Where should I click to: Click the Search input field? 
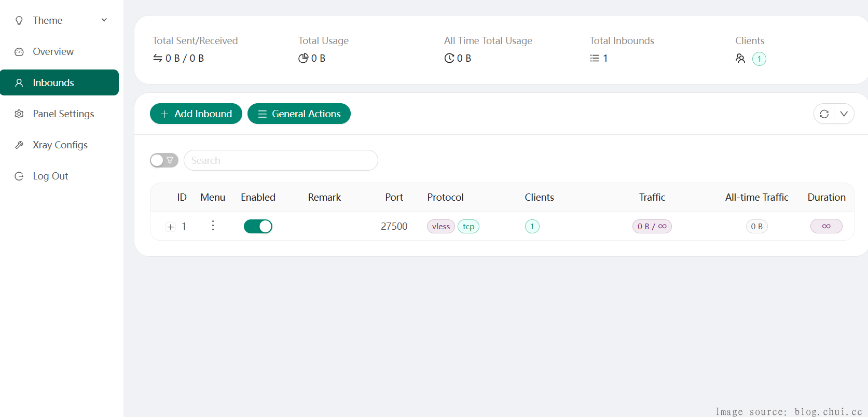[x=281, y=160]
